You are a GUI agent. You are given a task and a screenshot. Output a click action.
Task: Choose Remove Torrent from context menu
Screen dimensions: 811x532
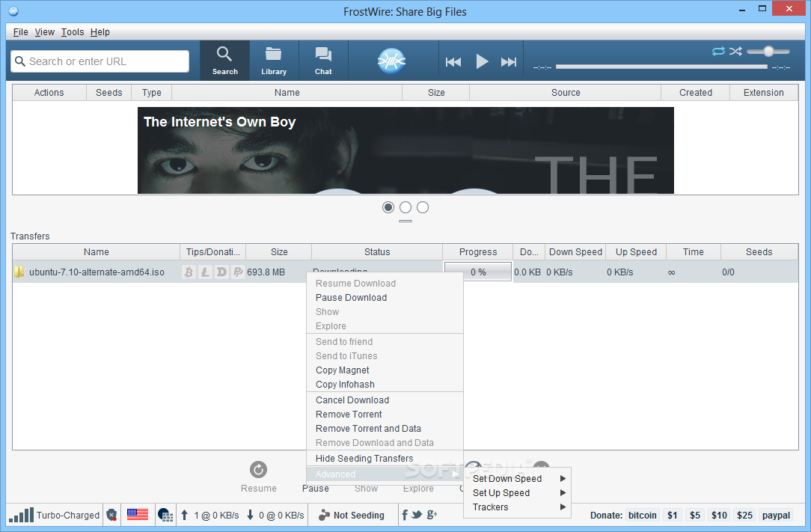[x=385, y=415]
